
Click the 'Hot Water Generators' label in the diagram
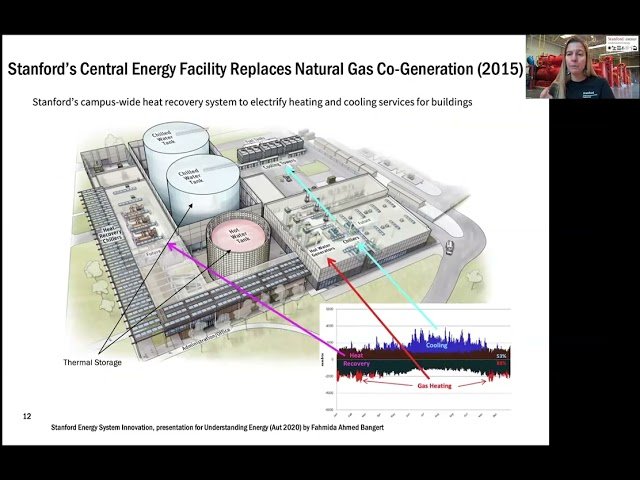(x=322, y=249)
